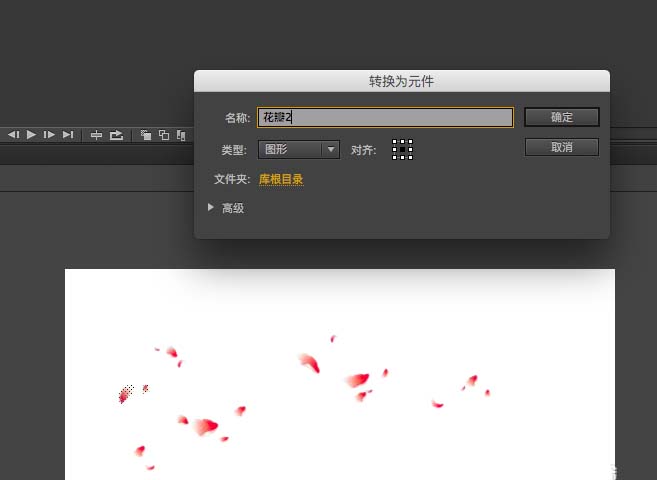Viewport: 657px width, 480px height.
Task: Toggle the Edit Multiple Frames icon
Action: pyautogui.click(x=181, y=135)
